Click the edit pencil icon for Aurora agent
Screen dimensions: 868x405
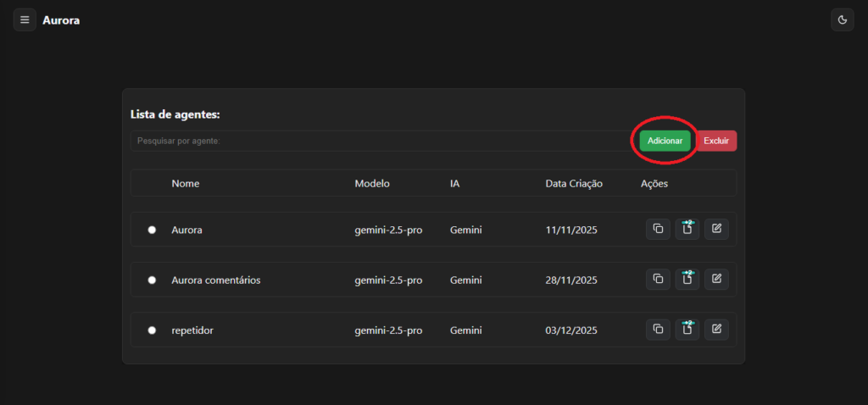[x=716, y=230]
